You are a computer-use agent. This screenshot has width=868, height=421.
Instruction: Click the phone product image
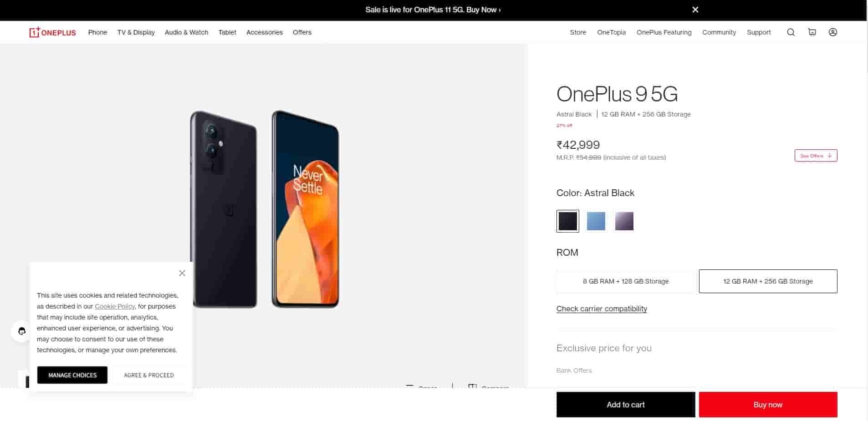(265, 209)
